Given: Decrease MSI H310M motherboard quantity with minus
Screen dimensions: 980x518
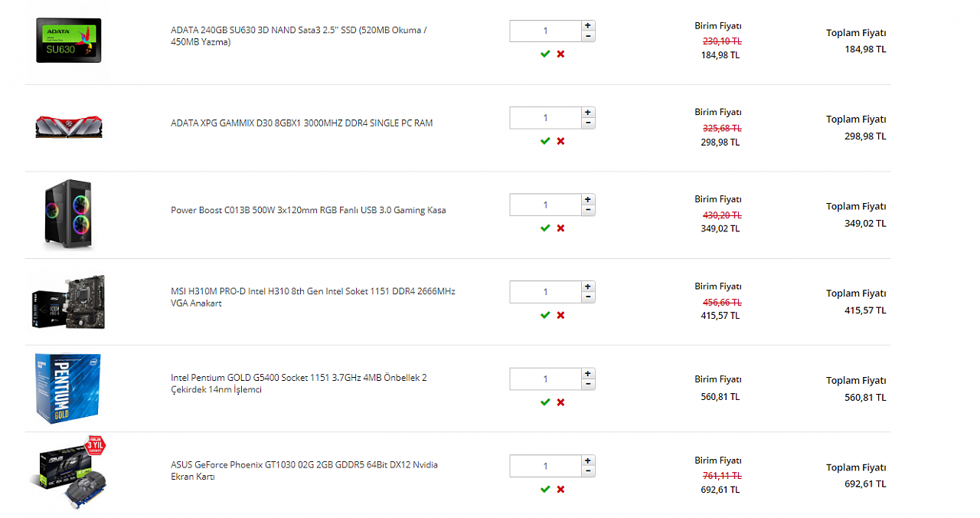Looking at the screenshot, I should click(x=588, y=297).
